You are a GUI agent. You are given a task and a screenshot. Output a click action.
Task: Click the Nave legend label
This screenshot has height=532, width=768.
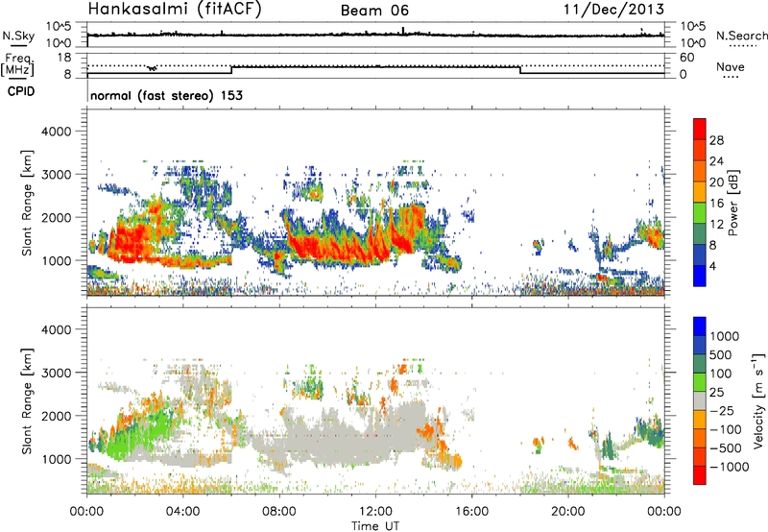point(731,66)
